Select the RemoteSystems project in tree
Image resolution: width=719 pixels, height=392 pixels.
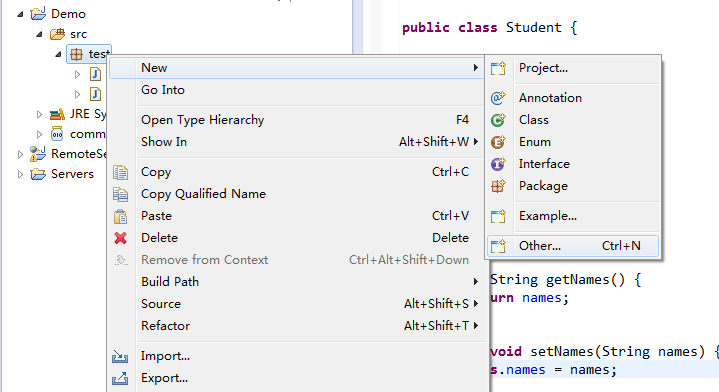point(78,154)
